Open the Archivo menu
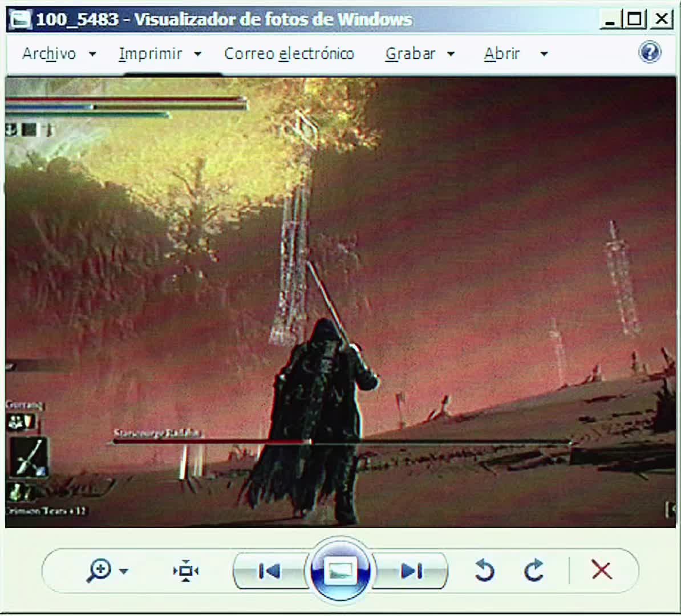This screenshot has width=681, height=616. (x=49, y=54)
